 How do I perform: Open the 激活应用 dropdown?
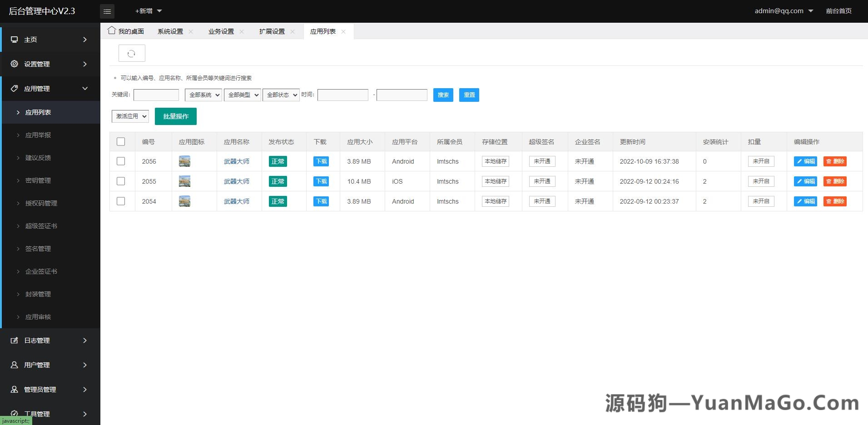pos(130,116)
